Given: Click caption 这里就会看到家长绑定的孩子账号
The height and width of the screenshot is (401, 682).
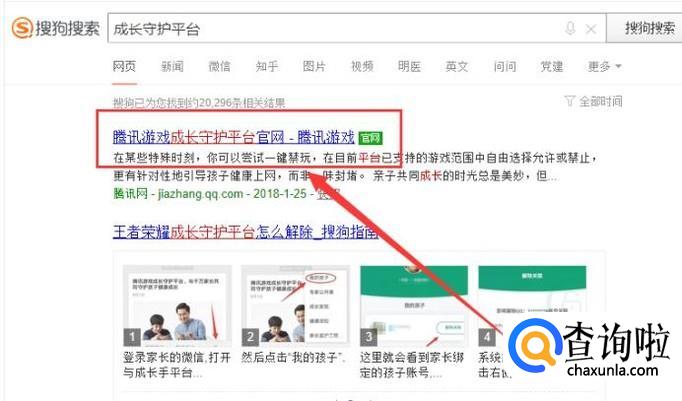Looking at the screenshot, I should [x=412, y=365].
